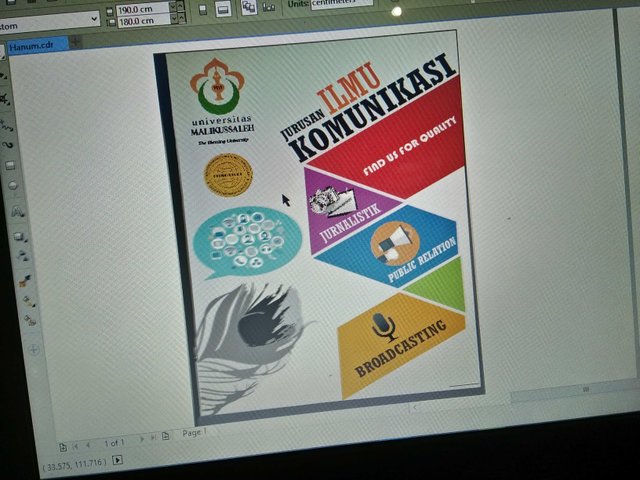640x480 pixels.
Task: Select the yellow BROADCASTING shape
Action: click(x=400, y=347)
